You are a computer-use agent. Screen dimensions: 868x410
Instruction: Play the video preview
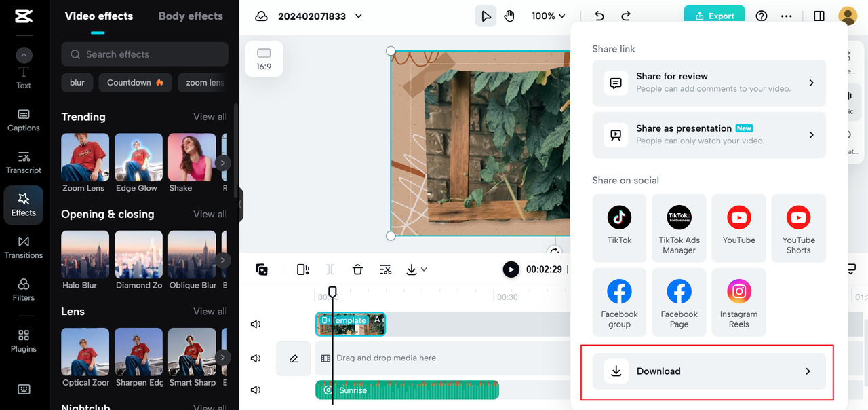click(x=511, y=269)
